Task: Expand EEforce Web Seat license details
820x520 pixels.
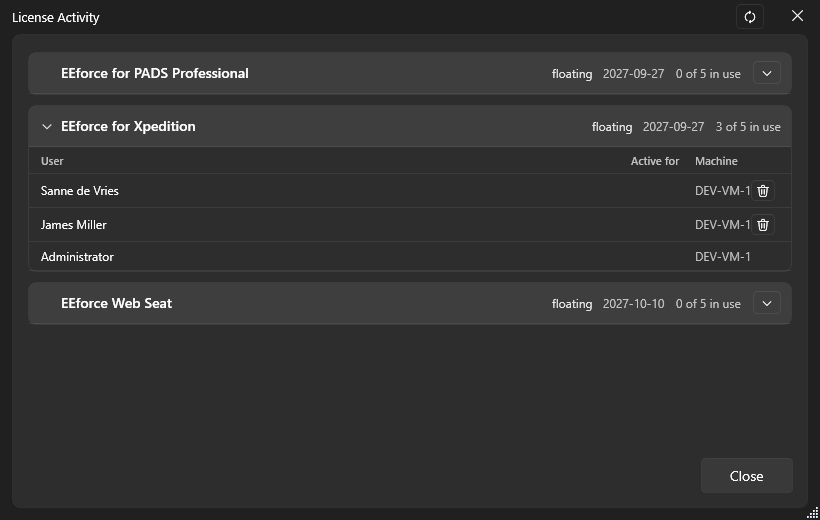Action: [x=767, y=303]
